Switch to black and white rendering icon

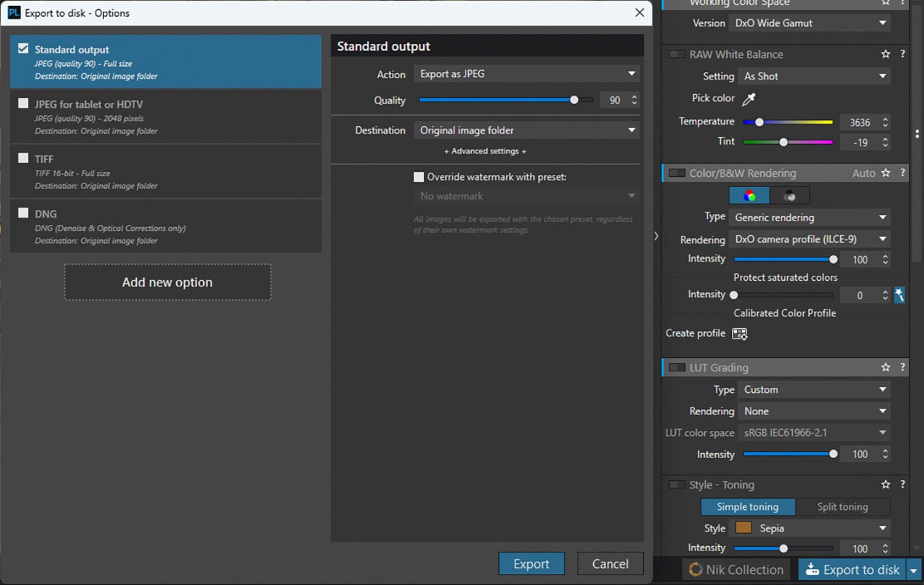click(x=790, y=196)
